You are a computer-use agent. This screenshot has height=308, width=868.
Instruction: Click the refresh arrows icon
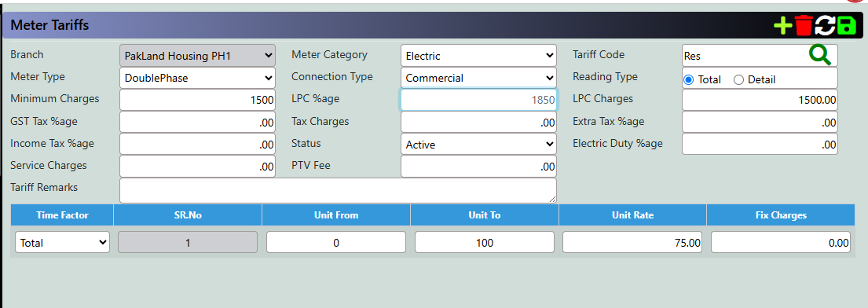pyautogui.click(x=825, y=25)
